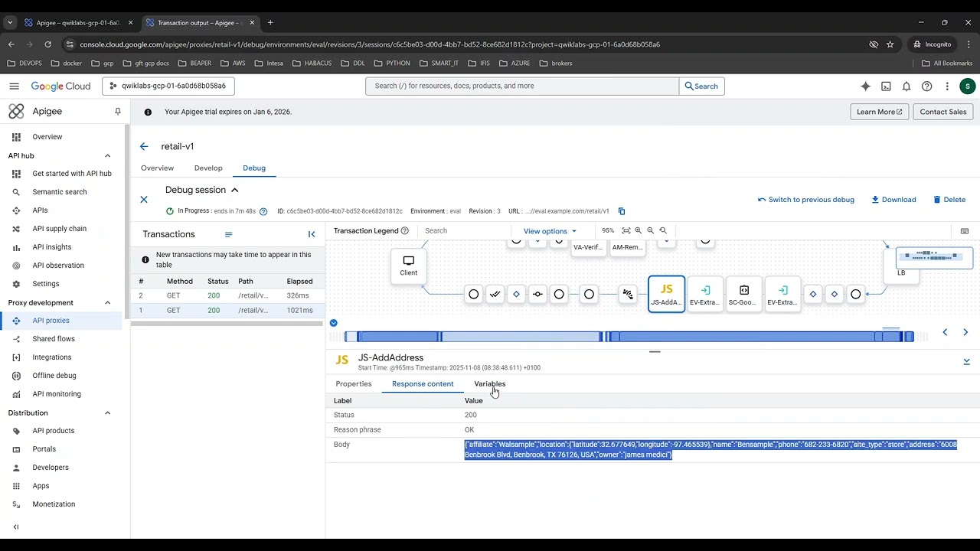Open Transaction Legend help icon
980x551 pixels.
point(405,230)
